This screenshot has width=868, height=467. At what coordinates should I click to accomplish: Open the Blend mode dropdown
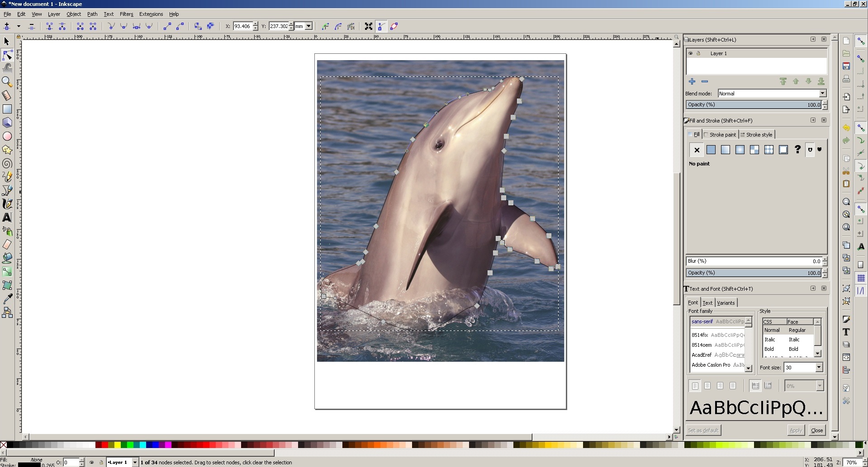(x=822, y=94)
